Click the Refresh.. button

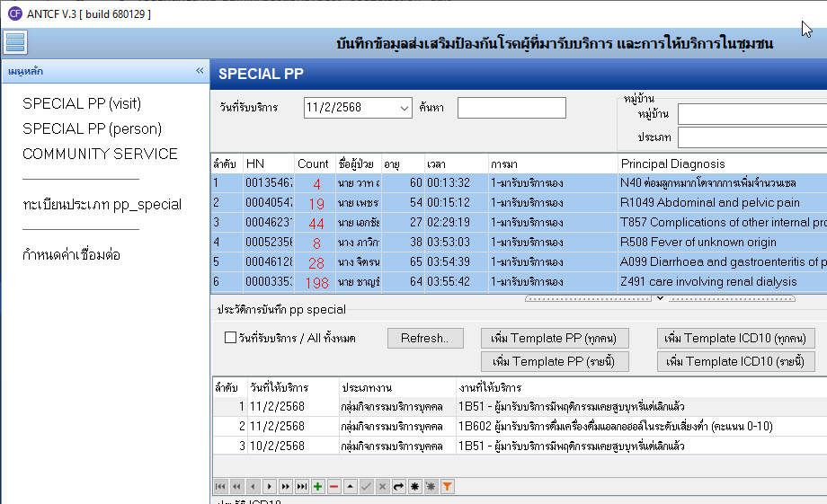[x=424, y=339]
